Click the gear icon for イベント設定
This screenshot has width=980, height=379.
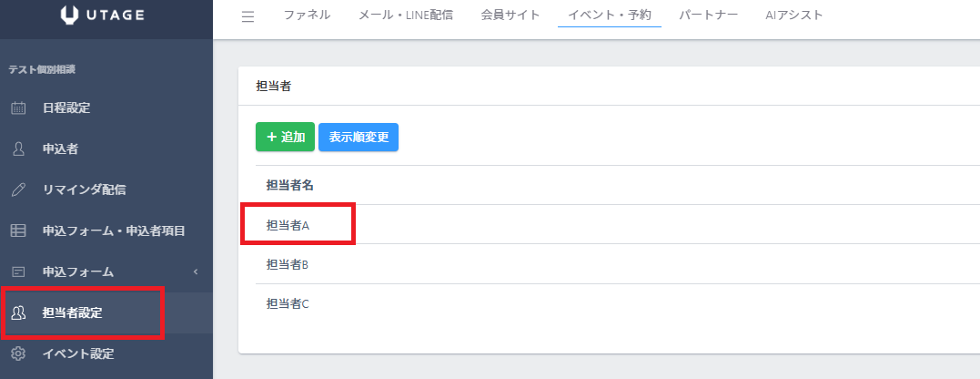tap(17, 353)
